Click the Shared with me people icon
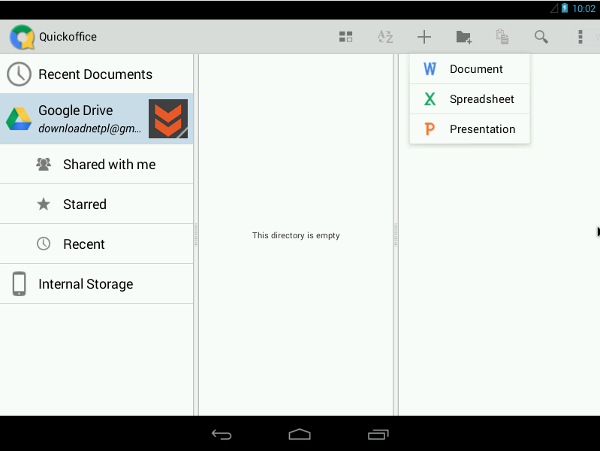Image resolution: width=600 pixels, height=451 pixels. coord(43,164)
